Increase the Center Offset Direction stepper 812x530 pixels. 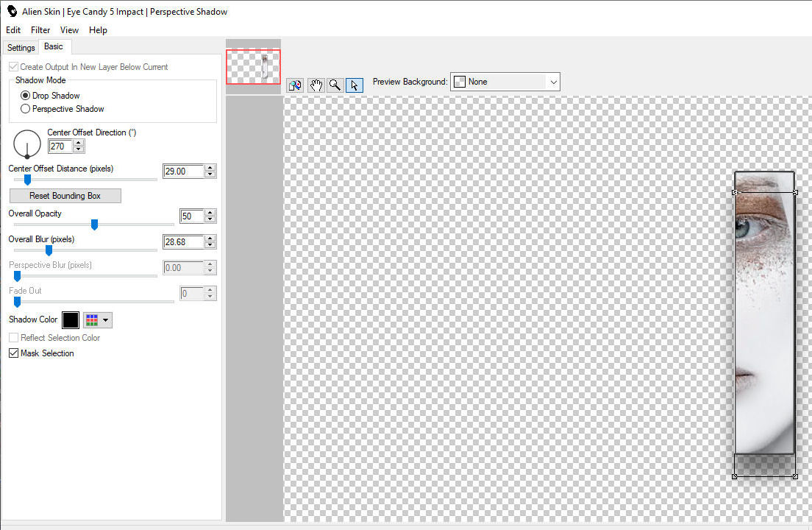click(x=78, y=143)
